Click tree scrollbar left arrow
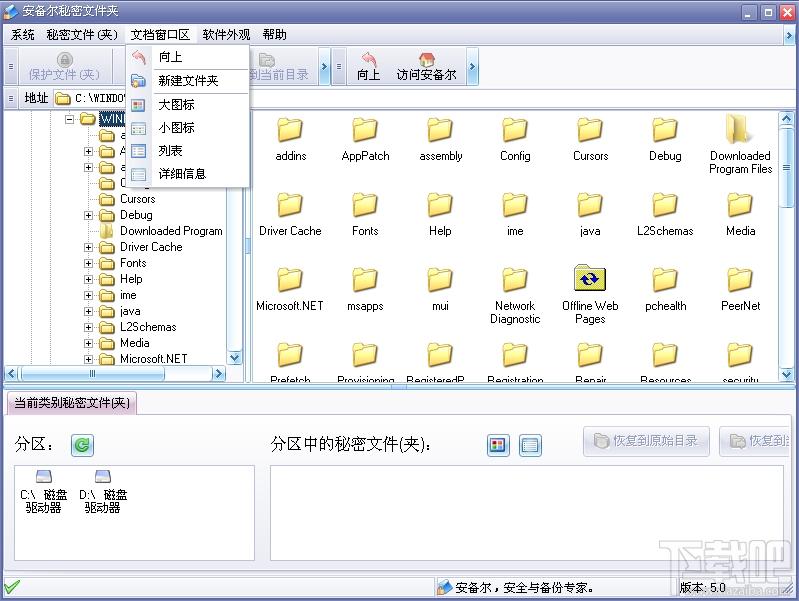Image resolution: width=799 pixels, height=601 pixels. [11, 374]
